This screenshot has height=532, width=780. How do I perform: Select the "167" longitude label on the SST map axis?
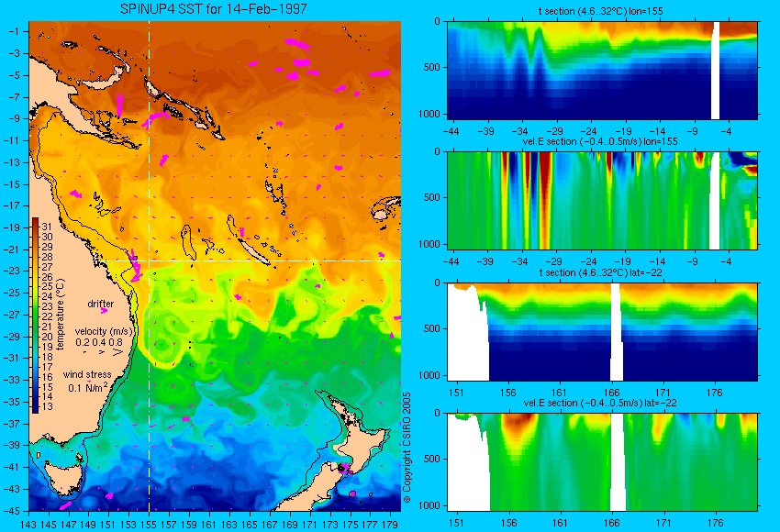coord(269,524)
